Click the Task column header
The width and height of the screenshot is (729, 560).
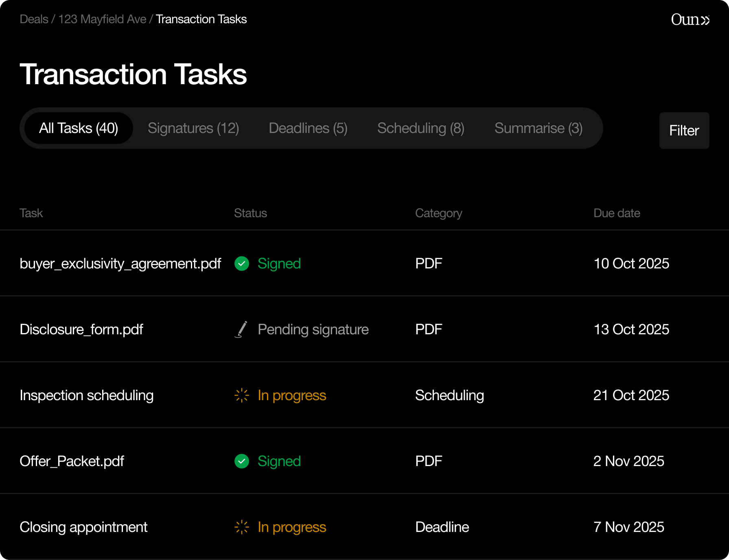click(x=31, y=213)
